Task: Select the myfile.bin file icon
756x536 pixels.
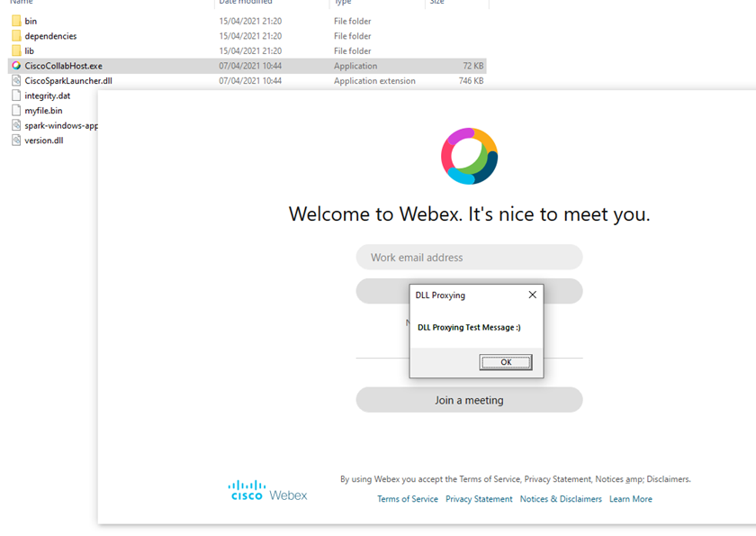Action: (16, 111)
